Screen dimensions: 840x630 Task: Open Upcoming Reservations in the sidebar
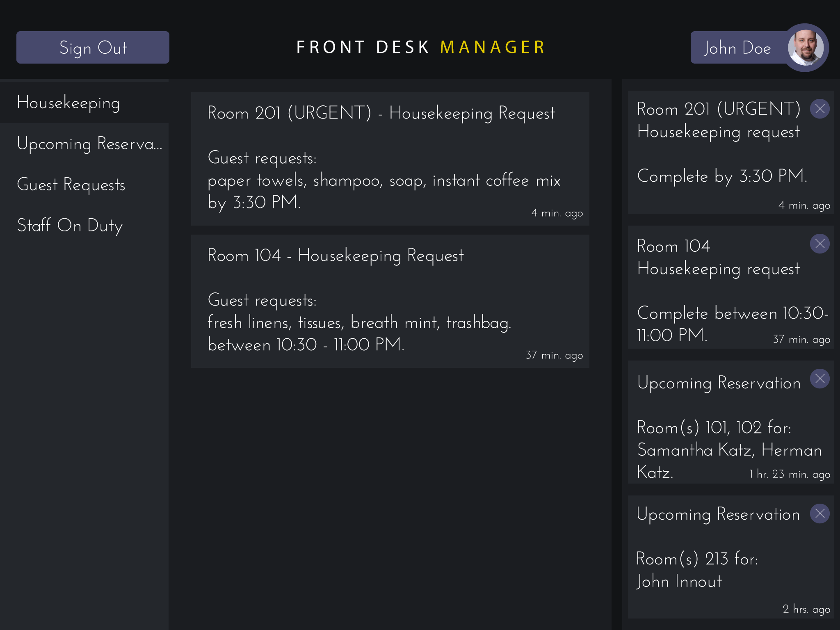(x=84, y=144)
